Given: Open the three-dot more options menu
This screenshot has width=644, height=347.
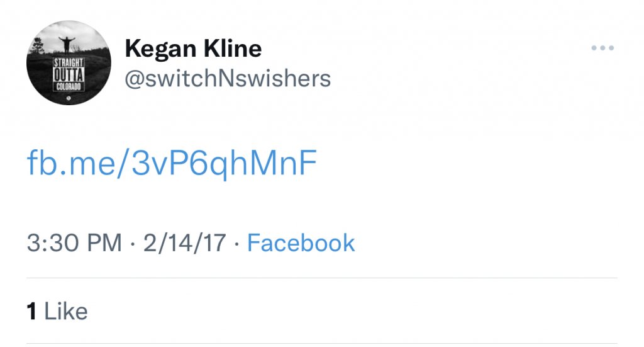Looking at the screenshot, I should [x=602, y=49].
